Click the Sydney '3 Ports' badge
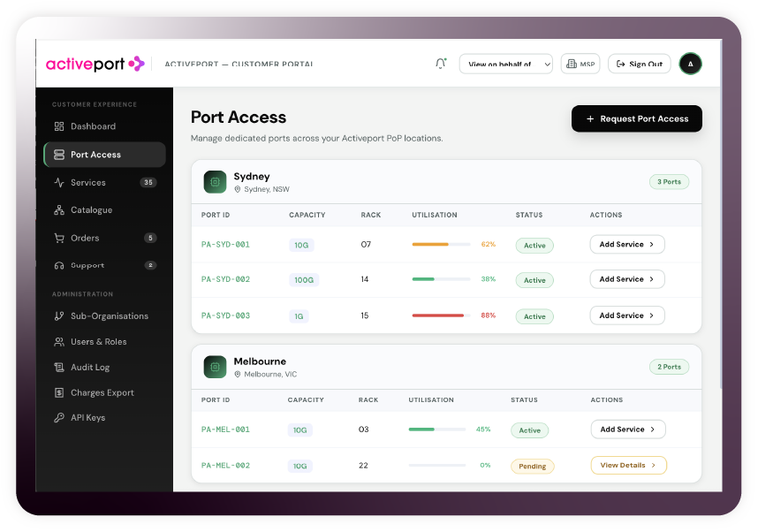This screenshot has width=758, height=532. (x=669, y=182)
